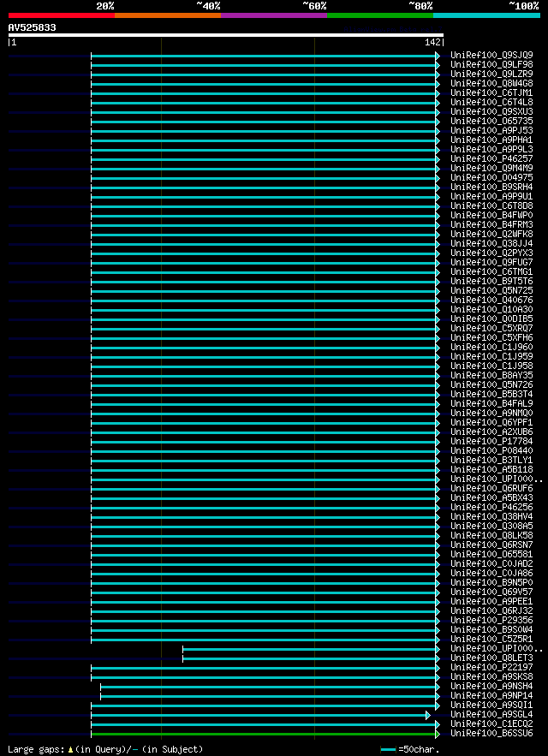Click the UniRef100_Q308A5 hit label
The height and width of the screenshot is (756, 548).
pos(491,526)
